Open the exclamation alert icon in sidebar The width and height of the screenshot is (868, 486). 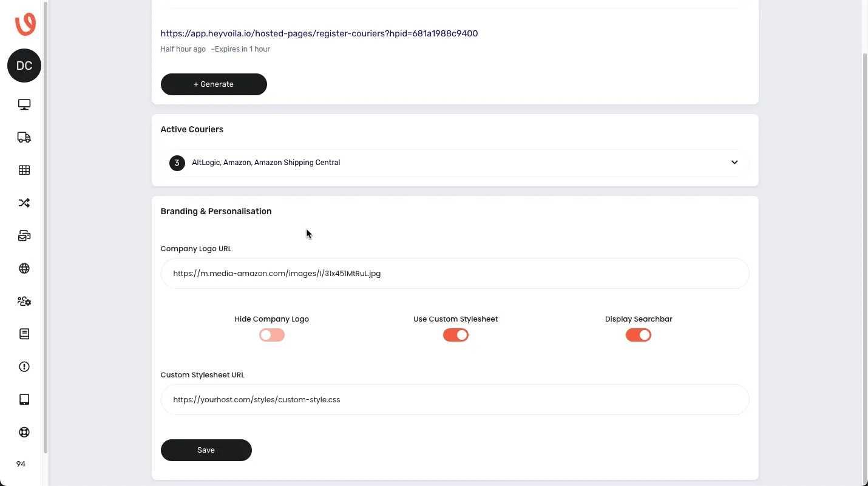pos(24,366)
